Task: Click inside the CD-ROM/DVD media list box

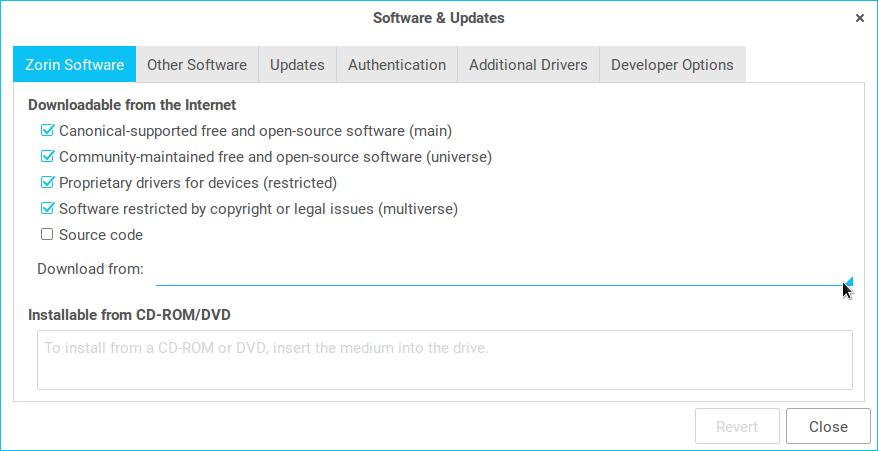Action: [x=444, y=360]
